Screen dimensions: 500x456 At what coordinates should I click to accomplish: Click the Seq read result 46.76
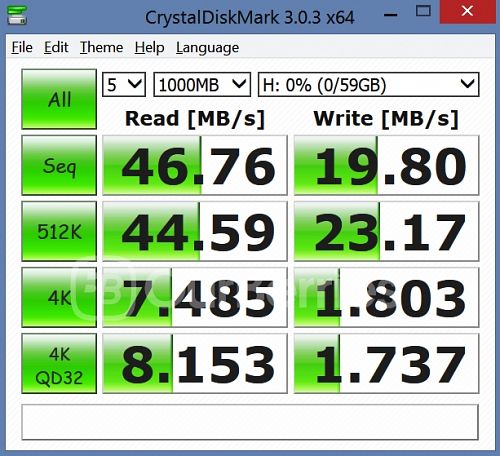(x=195, y=165)
